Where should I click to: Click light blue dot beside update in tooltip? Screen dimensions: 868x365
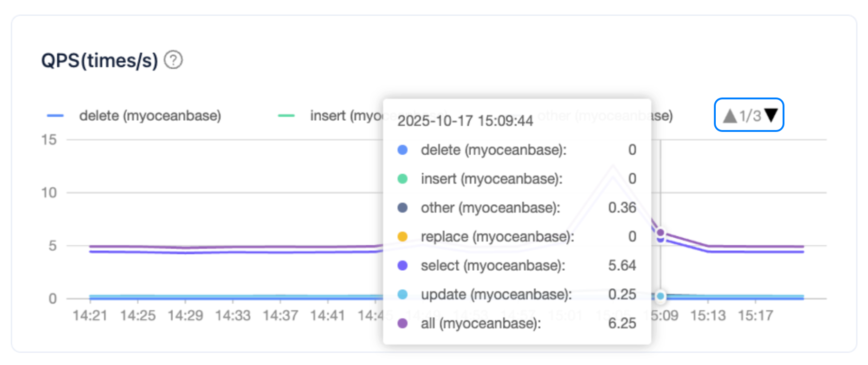402,294
